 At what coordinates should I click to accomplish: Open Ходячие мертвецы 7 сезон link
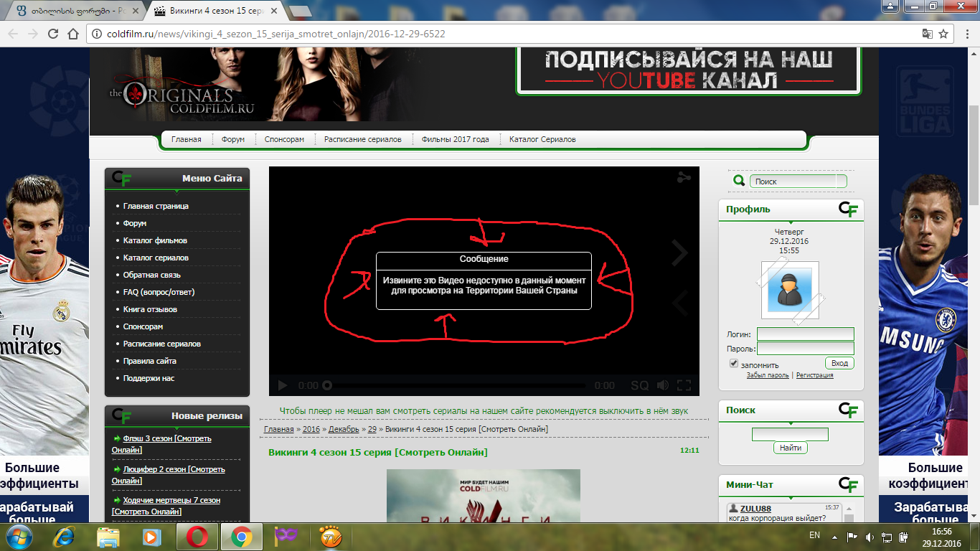[166, 506]
